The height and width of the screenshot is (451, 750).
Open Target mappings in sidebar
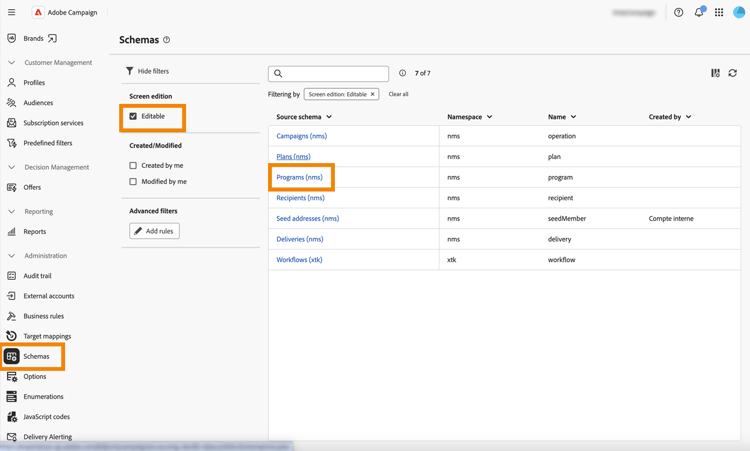(47, 336)
